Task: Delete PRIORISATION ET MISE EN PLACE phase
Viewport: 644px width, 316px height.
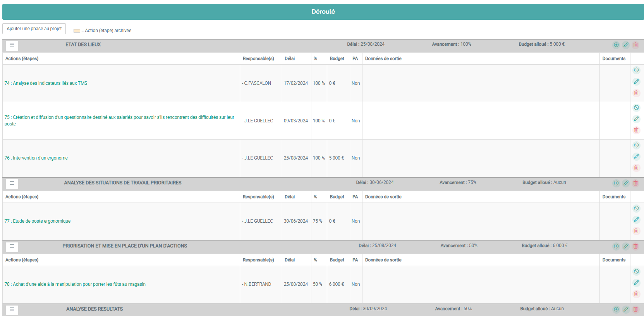Action: click(x=635, y=246)
